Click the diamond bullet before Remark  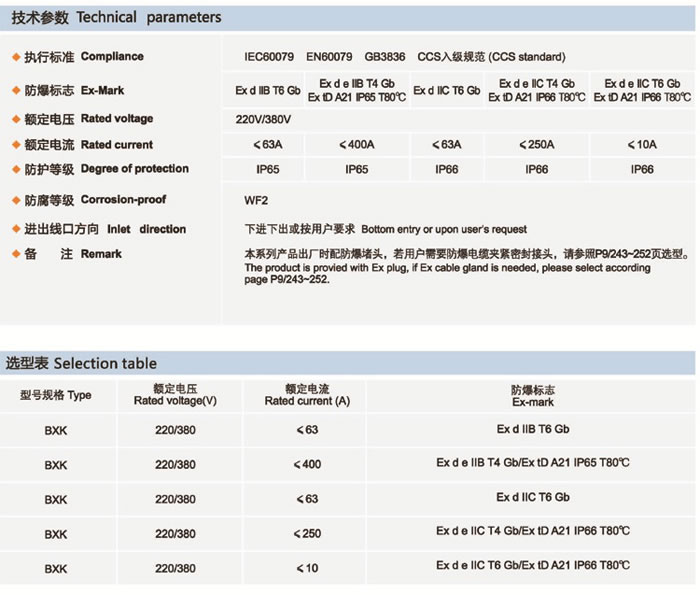[x=13, y=254]
